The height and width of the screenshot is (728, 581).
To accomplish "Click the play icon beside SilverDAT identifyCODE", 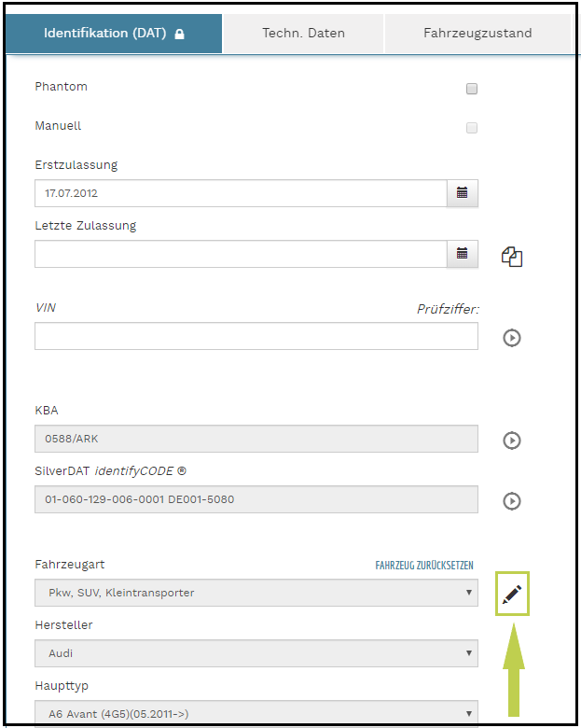I will point(511,501).
